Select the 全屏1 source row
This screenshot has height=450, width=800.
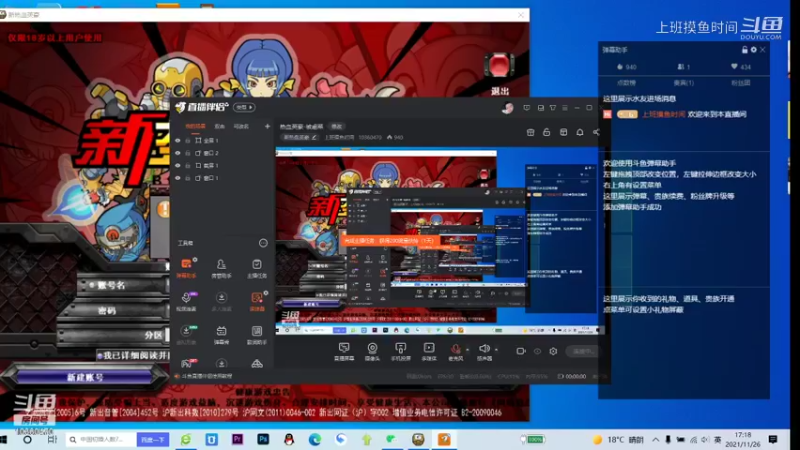pyautogui.click(x=222, y=140)
